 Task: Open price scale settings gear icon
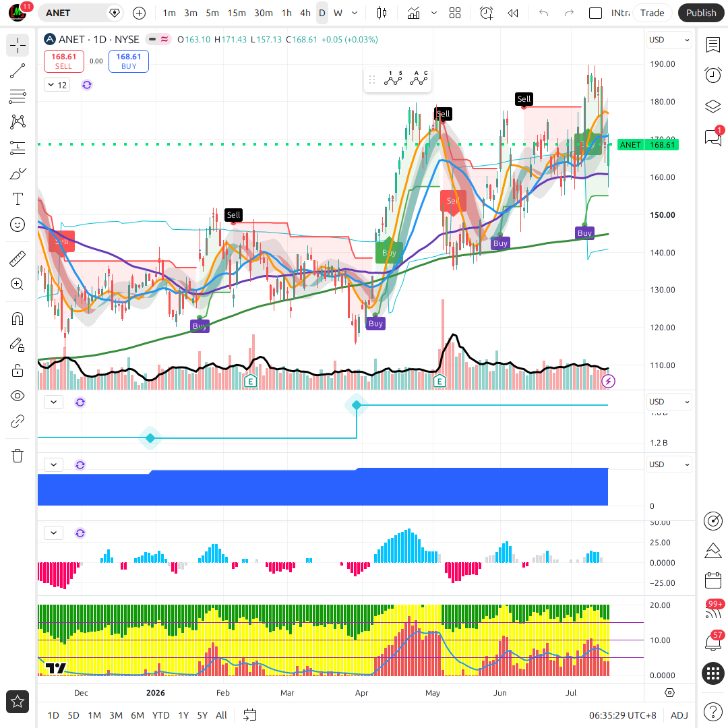tap(669, 693)
